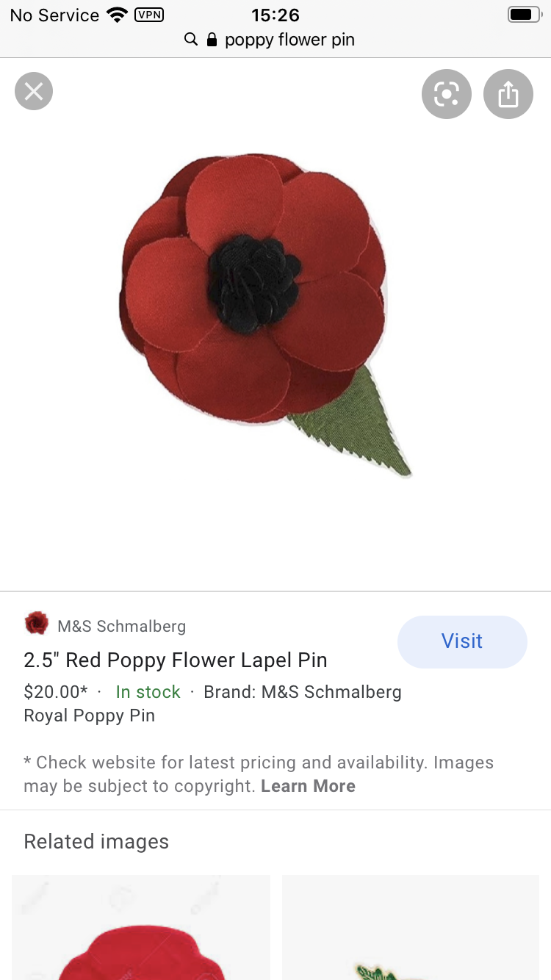Tap the magnifier icon in address bar

pyautogui.click(x=191, y=40)
